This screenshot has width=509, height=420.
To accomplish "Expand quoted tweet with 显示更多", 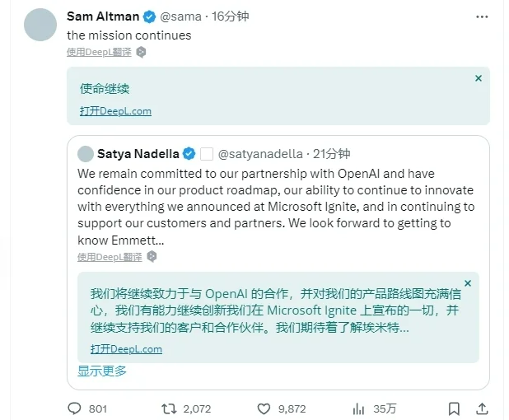I will pyautogui.click(x=102, y=371).
